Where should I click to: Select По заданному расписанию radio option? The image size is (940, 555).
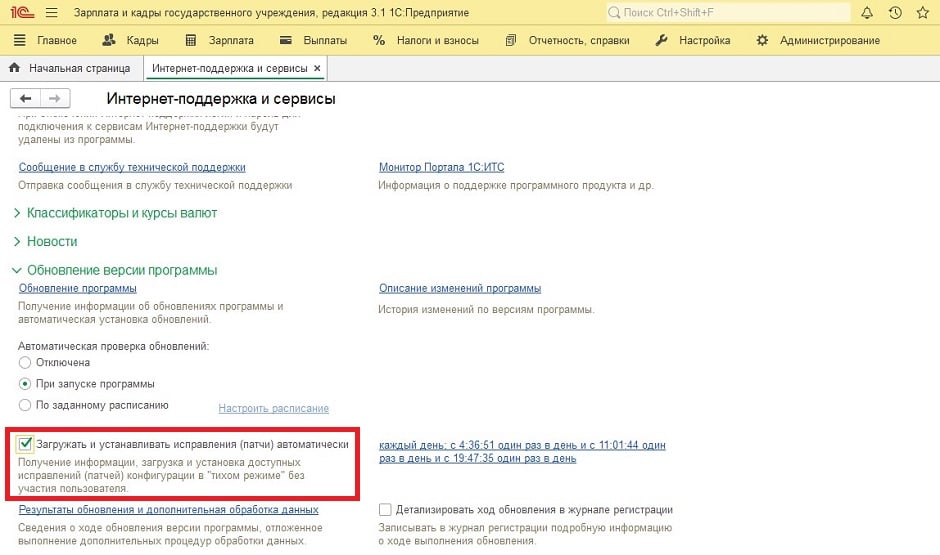(25, 405)
